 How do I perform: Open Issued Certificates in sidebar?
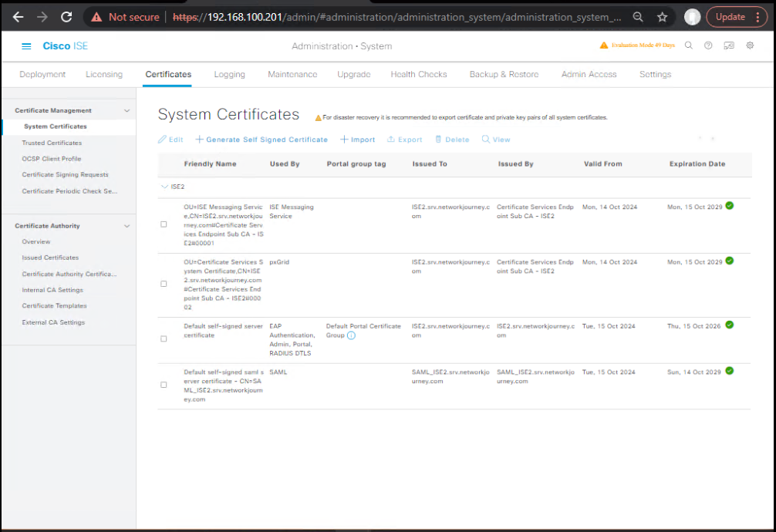[50, 258]
